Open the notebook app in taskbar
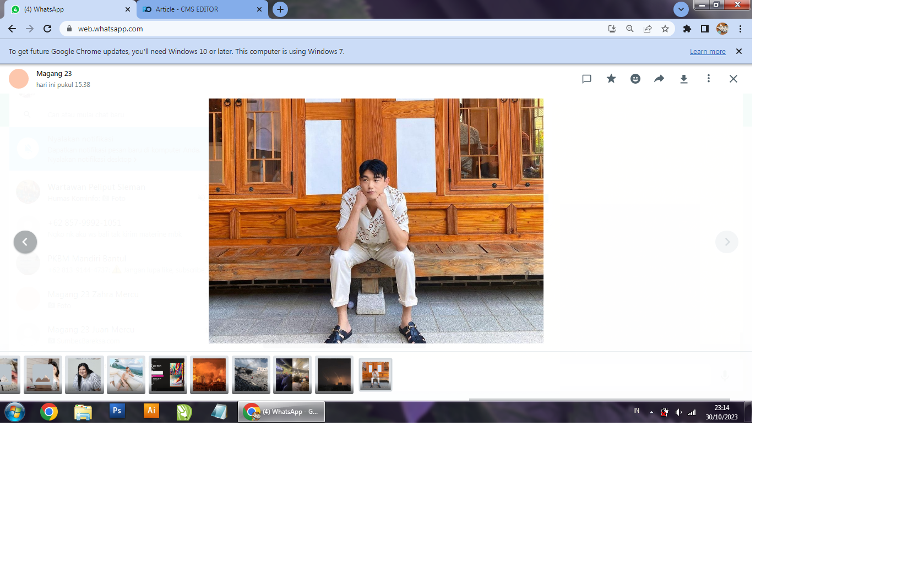The image size is (924, 568). (219, 412)
